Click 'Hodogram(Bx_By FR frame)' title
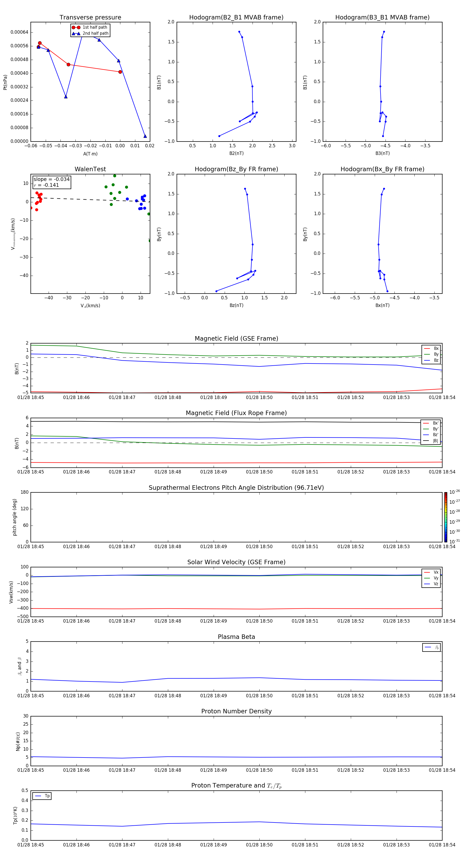This screenshot has height=868, width=473. click(x=382, y=169)
